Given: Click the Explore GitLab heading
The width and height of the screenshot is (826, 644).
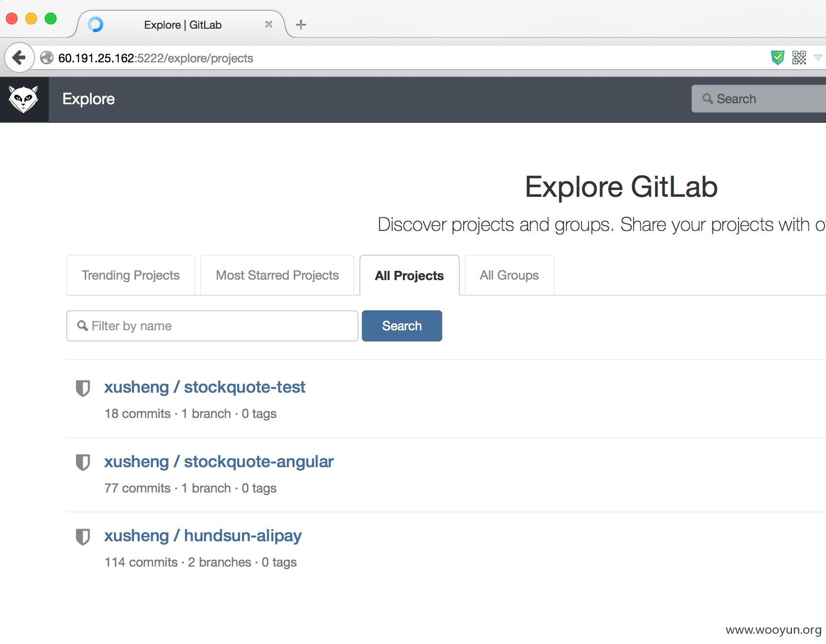Looking at the screenshot, I should click(621, 187).
